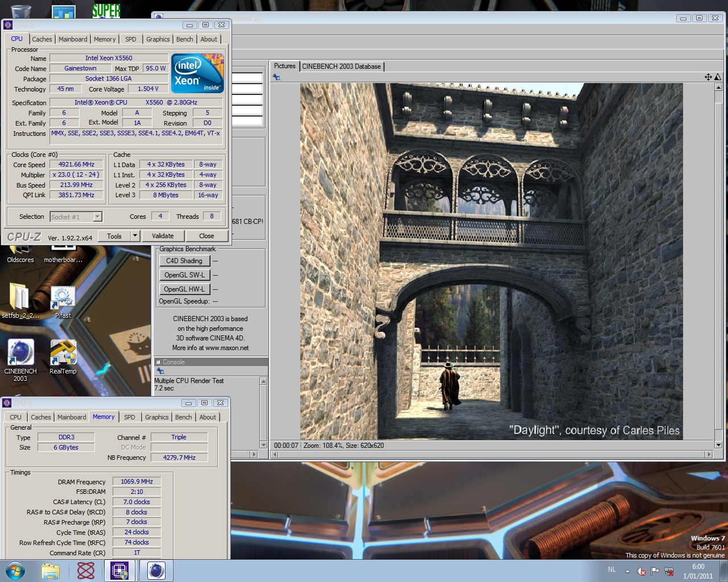Open SPD tab in bottom CPU-Z window
728x582 pixels.
click(130, 417)
